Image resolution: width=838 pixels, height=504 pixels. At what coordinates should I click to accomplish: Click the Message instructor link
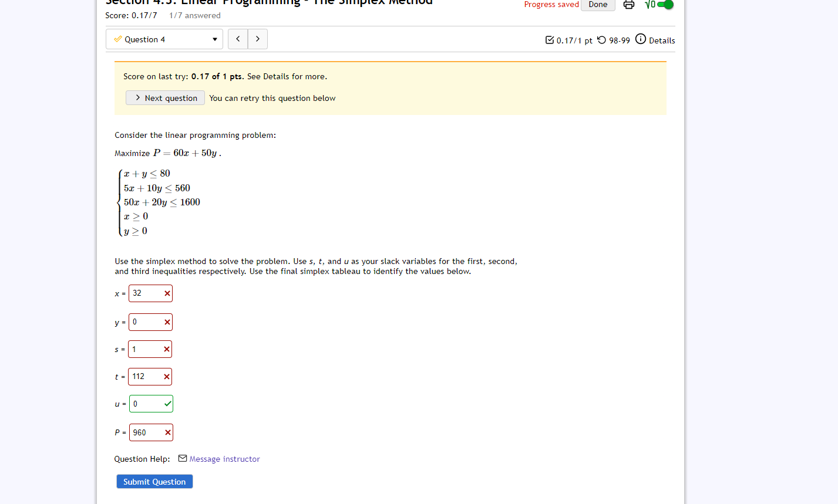click(x=224, y=458)
